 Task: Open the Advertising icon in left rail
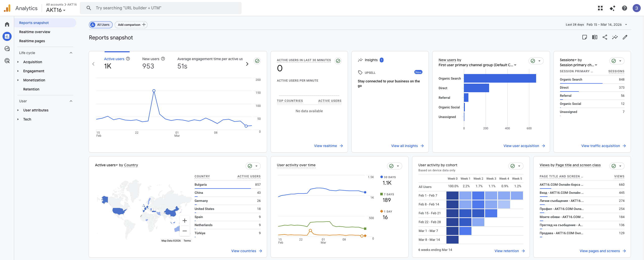7,61
